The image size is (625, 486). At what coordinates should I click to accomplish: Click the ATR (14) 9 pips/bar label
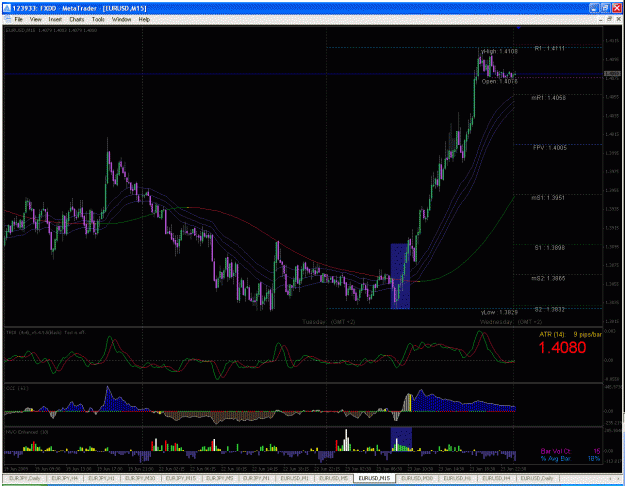click(570, 334)
